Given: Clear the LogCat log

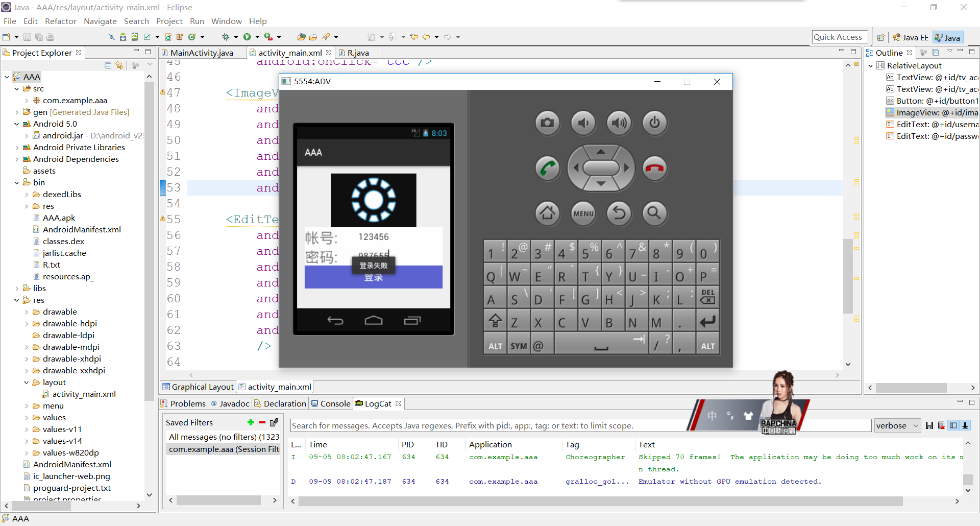Looking at the screenshot, I should (x=941, y=425).
